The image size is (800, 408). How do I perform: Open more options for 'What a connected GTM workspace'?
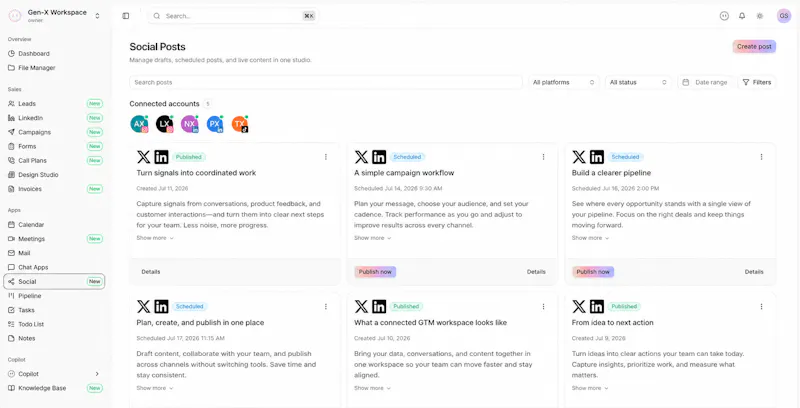(543, 307)
